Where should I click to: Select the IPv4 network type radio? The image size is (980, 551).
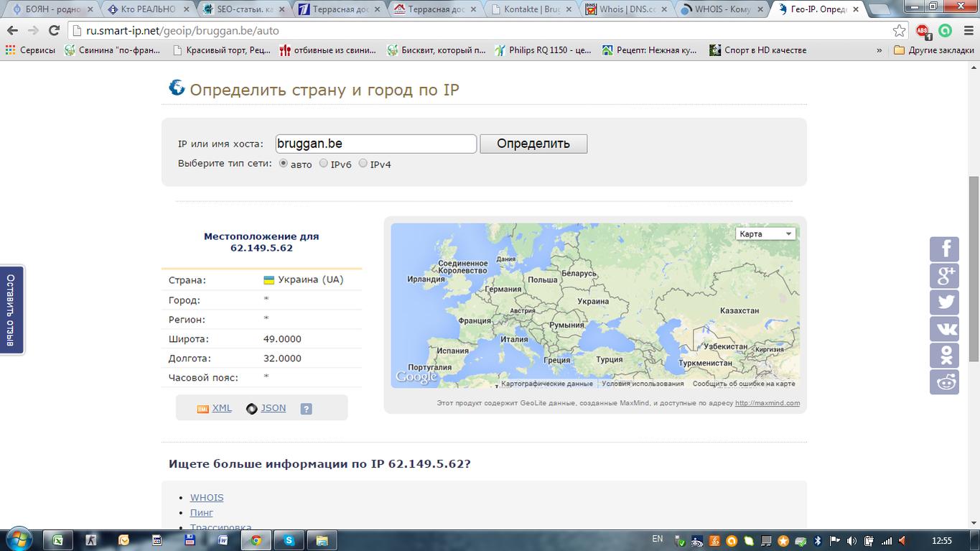point(363,164)
